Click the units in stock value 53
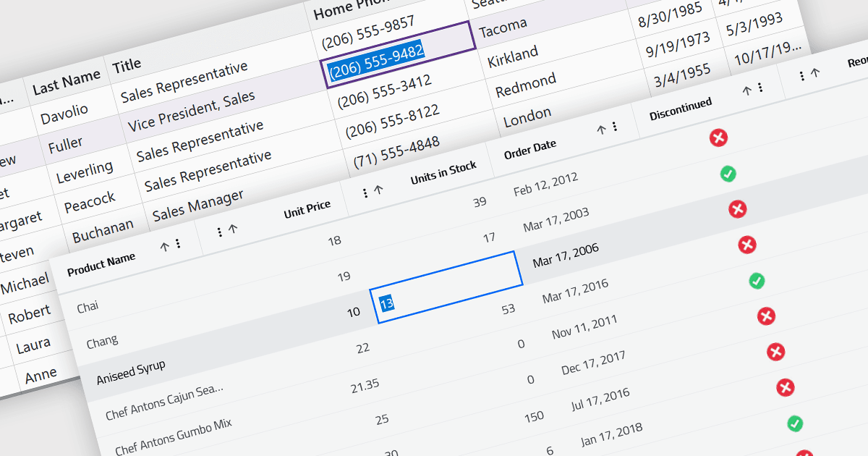This screenshot has height=456, width=868. [x=509, y=309]
